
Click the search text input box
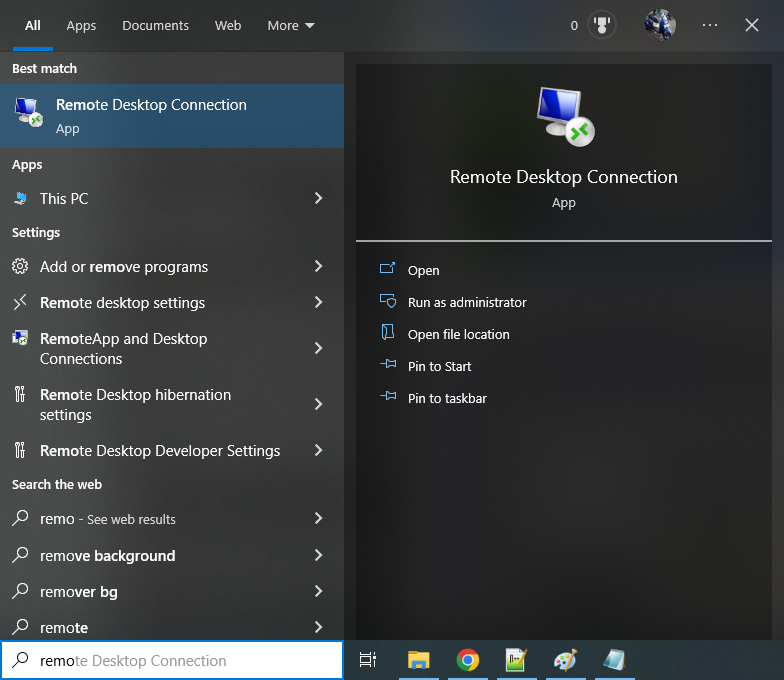coord(172,660)
